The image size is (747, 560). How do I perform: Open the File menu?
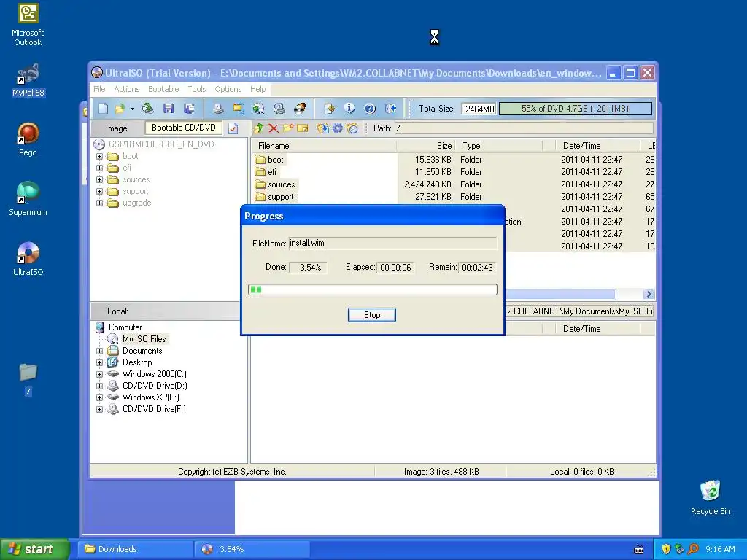click(99, 89)
